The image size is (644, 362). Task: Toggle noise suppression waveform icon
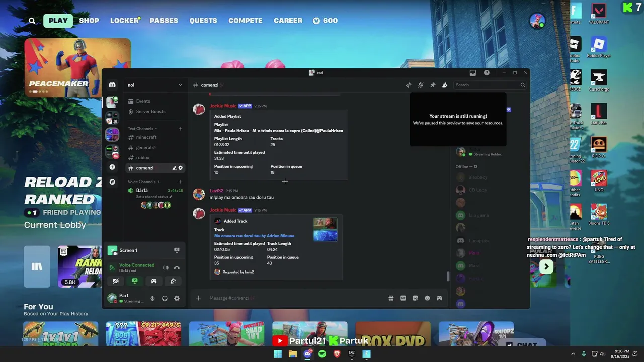(x=166, y=267)
